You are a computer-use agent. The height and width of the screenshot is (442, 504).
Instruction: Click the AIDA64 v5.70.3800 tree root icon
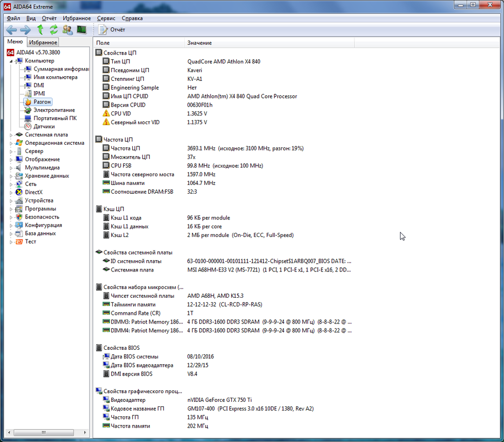click(x=11, y=53)
